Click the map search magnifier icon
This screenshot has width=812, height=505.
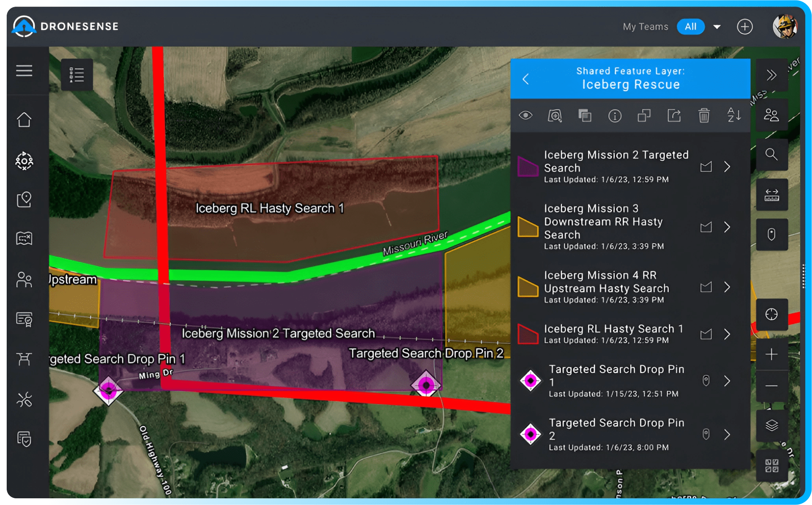click(771, 154)
